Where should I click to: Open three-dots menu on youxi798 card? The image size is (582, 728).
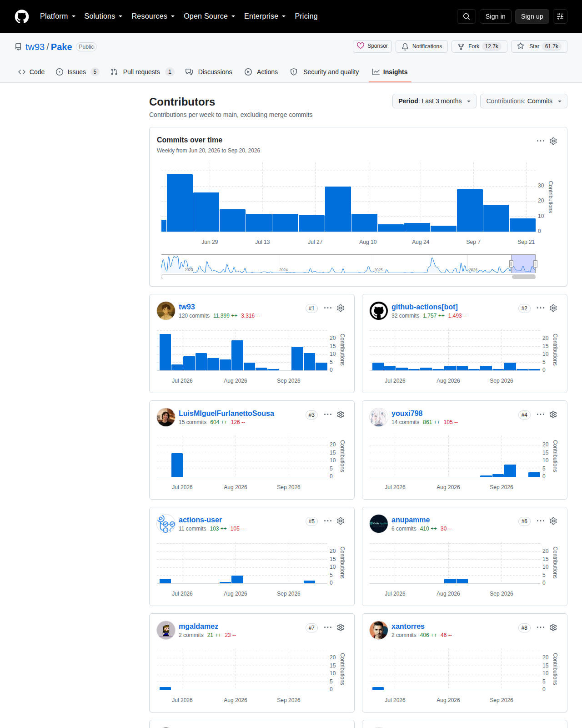coord(541,415)
